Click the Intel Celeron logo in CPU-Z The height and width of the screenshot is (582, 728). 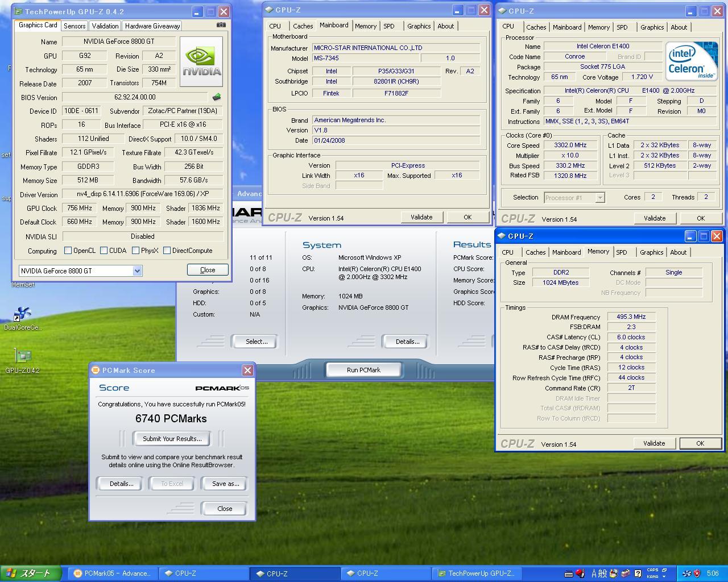coord(691,61)
